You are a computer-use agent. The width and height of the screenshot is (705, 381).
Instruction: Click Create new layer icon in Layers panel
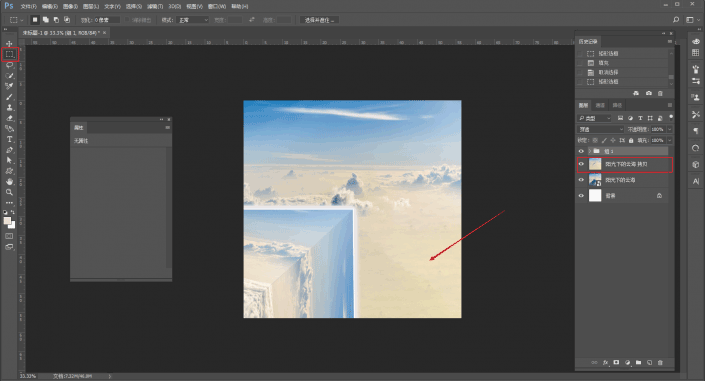[x=649, y=363]
